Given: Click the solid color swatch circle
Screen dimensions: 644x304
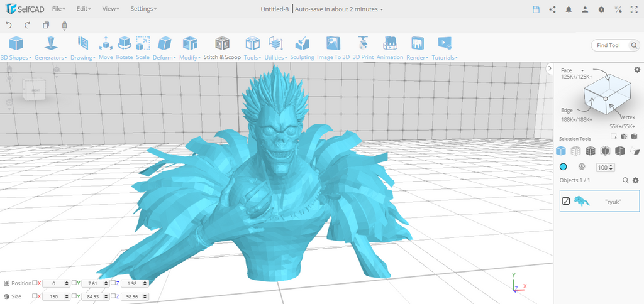Looking at the screenshot, I should click(563, 166).
